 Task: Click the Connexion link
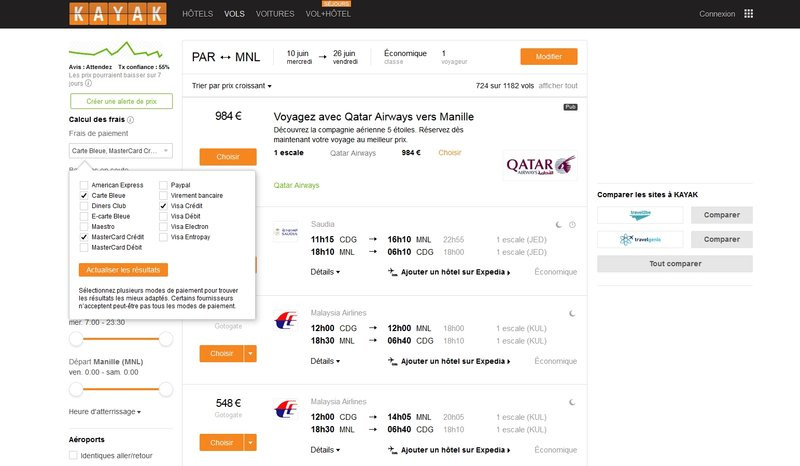click(x=717, y=14)
